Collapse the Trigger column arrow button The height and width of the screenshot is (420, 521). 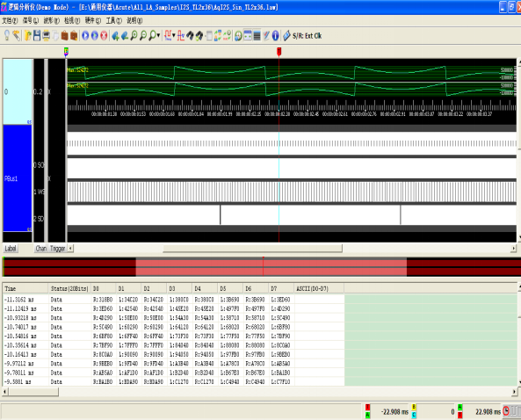70,248
